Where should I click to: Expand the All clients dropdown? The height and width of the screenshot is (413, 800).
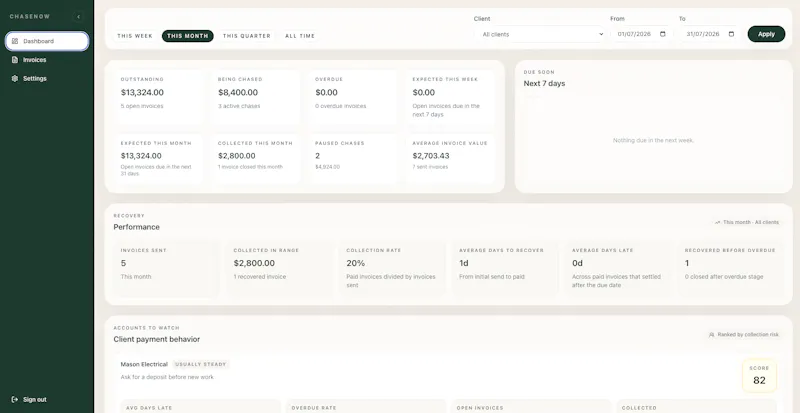click(540, 34)
